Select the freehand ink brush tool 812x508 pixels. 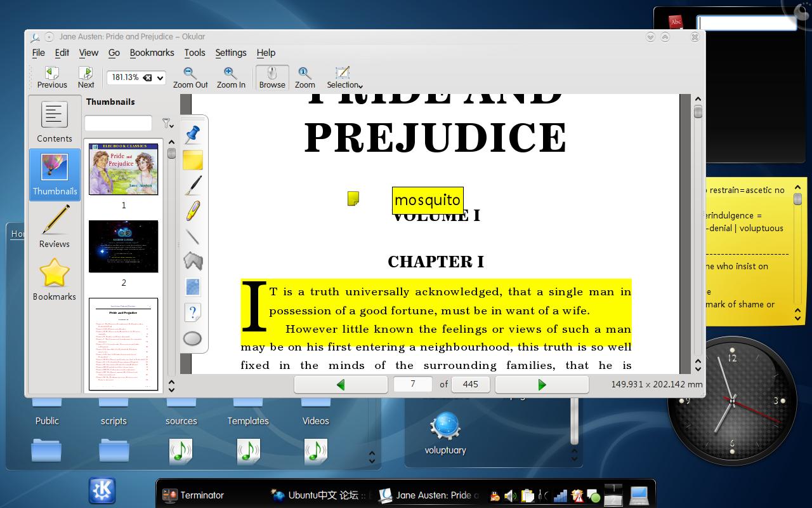tap(193, 185)
